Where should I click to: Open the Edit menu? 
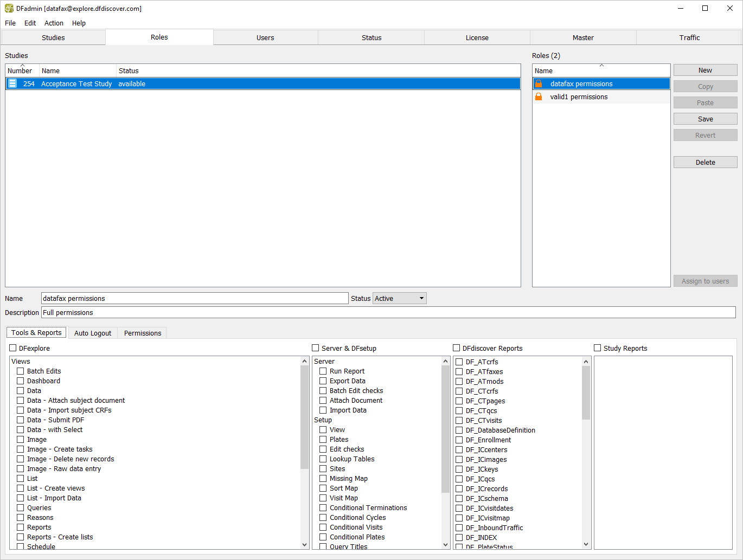click(x=30, y=23)
